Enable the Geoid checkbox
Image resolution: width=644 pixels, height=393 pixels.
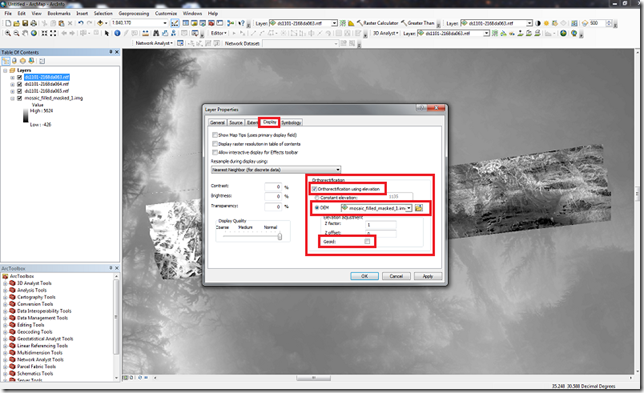[x=367, y=241]
